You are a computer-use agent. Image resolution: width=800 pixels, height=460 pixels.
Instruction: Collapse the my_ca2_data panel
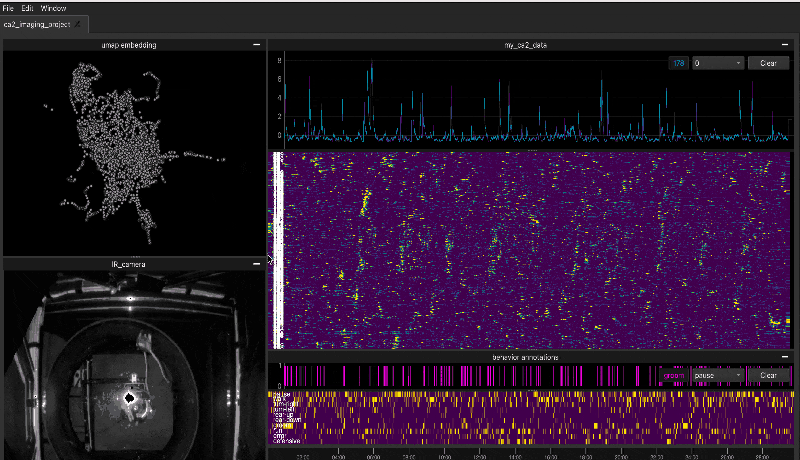[785, 45]
